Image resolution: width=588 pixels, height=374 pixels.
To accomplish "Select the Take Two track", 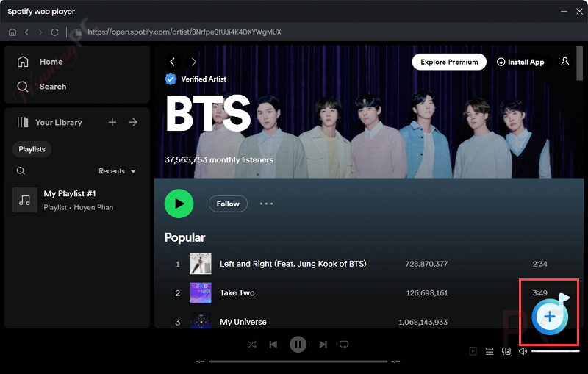I will point(237,293).
